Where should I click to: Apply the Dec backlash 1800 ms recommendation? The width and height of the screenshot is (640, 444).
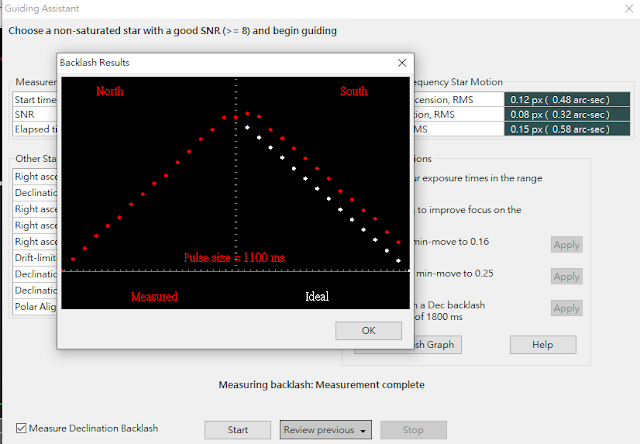pyautogui.click(x=567, y=309)
